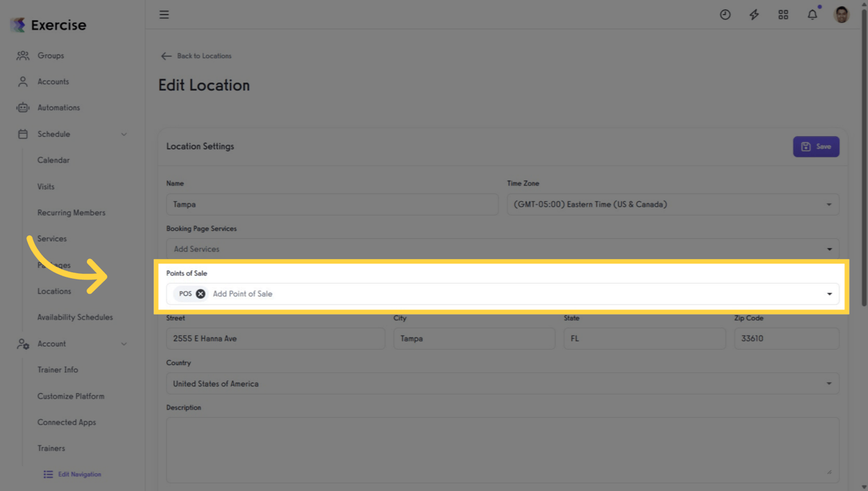Open the apps grid icon
The width and height of the screenshot is (868, 491).
(783, 15)
